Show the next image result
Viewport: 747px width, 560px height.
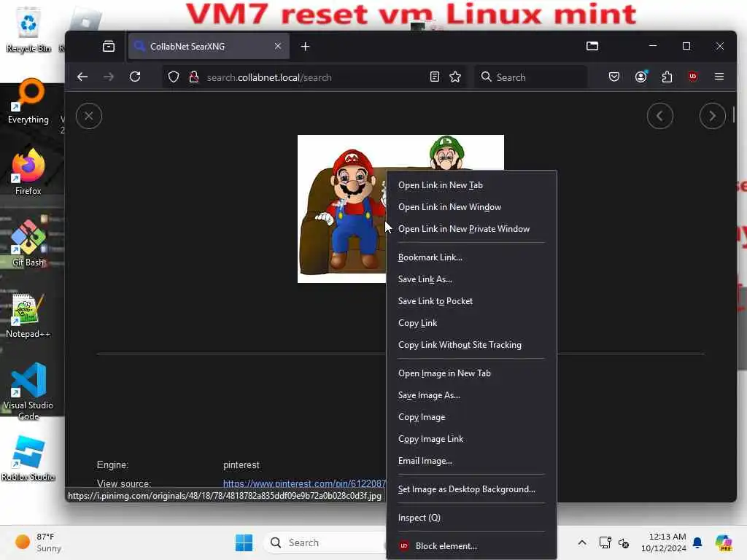(x=712, y=116)
